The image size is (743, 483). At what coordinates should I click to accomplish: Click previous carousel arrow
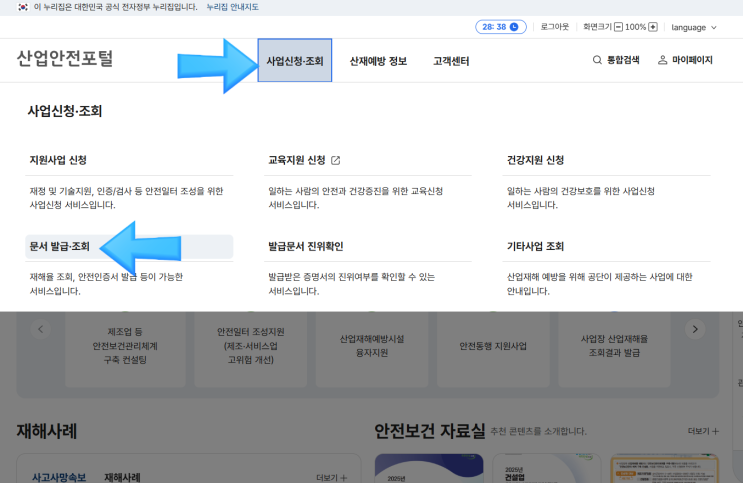coord(41,329)
